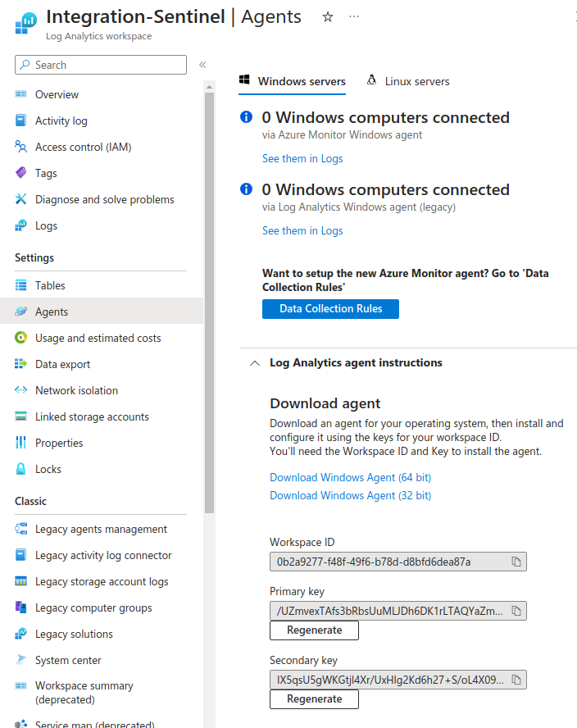The width and height of the screenshot is (577, 728).
Task: Open Data Collection Rules
Action: [330, 309]
